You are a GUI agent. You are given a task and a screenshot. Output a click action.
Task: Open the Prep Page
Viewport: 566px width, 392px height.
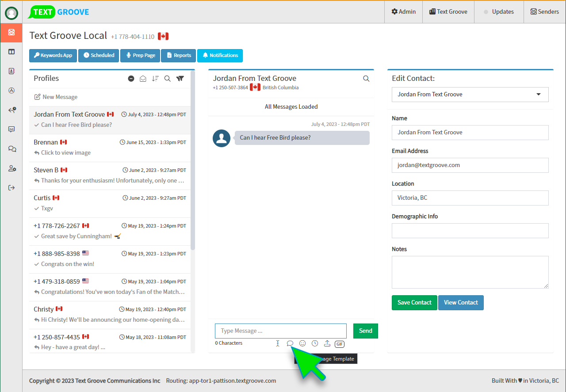point(140,55)
